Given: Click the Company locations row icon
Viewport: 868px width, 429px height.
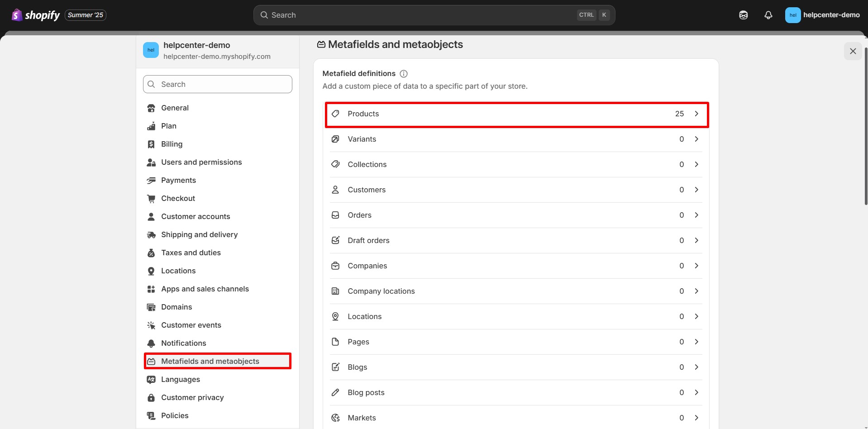Looking at the screenshot, I should pyautogui.click(x=335, y=291).
